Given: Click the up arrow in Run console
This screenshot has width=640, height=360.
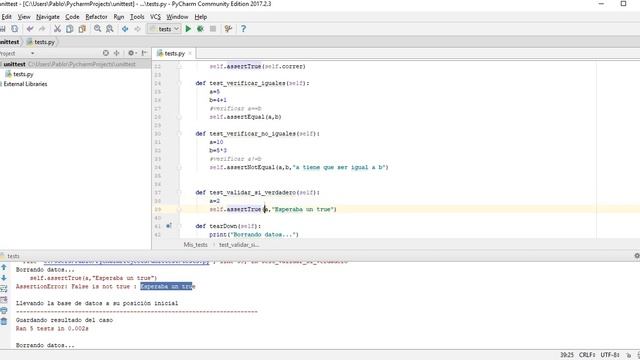Looking at the screenshot, I should [4, 267].
